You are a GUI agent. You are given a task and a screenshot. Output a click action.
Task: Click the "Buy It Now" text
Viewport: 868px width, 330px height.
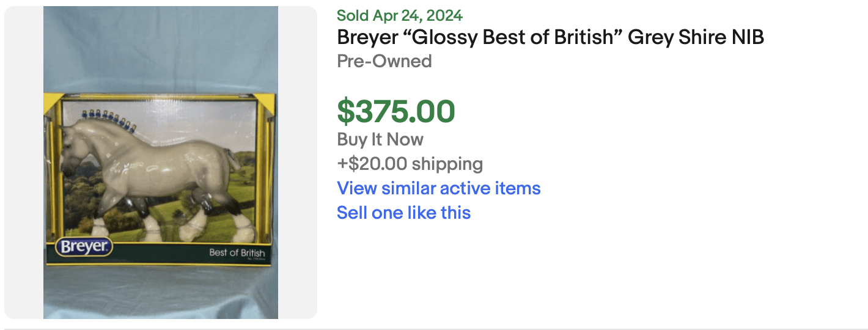(x=380, y=139)
